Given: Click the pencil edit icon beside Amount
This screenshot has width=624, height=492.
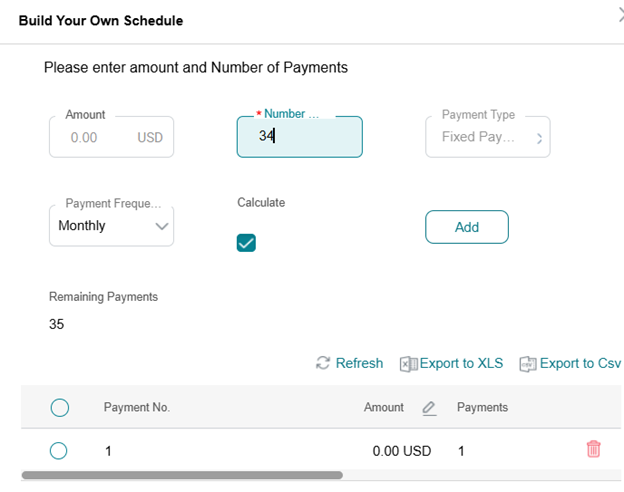Looking at the screenshot, I should click(429, 408).
